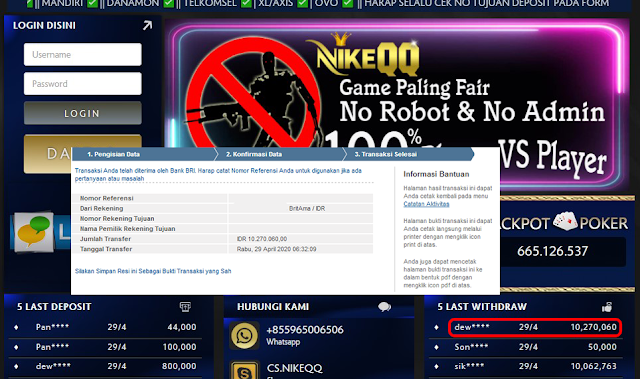Click the chat bubble icon beside HUBUNGI KAMI
This screenshot has width=640, height=379.
(384, 307)
